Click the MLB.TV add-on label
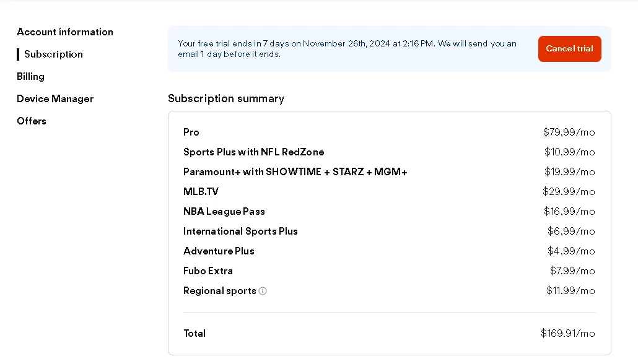 pos(201,191)
